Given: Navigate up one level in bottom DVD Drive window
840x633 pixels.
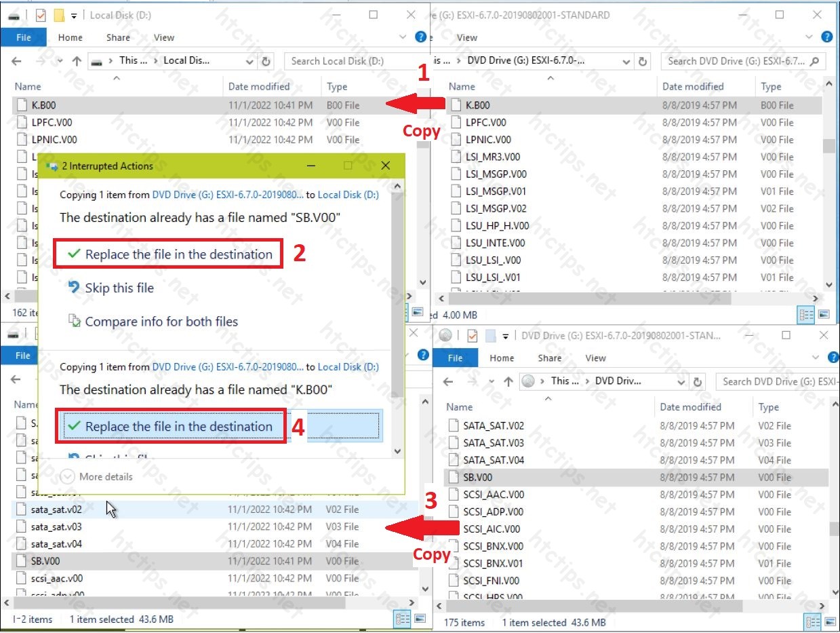Looking at the screenshot, I should click(x=508, y=381).
